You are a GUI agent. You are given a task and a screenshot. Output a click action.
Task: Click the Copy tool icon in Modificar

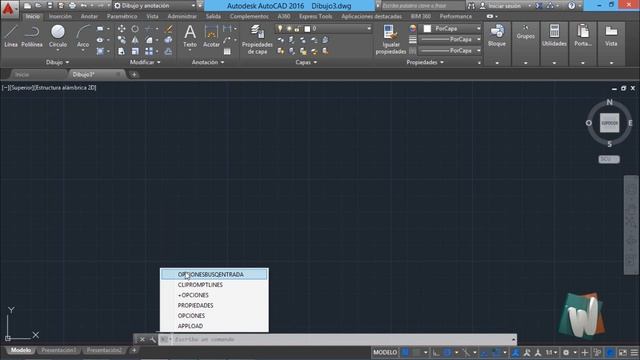click(x=122, y=40)
